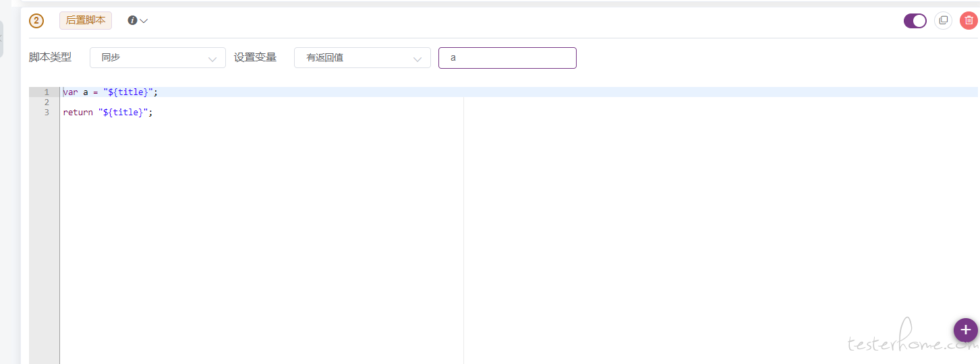Focus the variable name input containing a
Viewport: 980px width, 364px height.
point(507,58)
